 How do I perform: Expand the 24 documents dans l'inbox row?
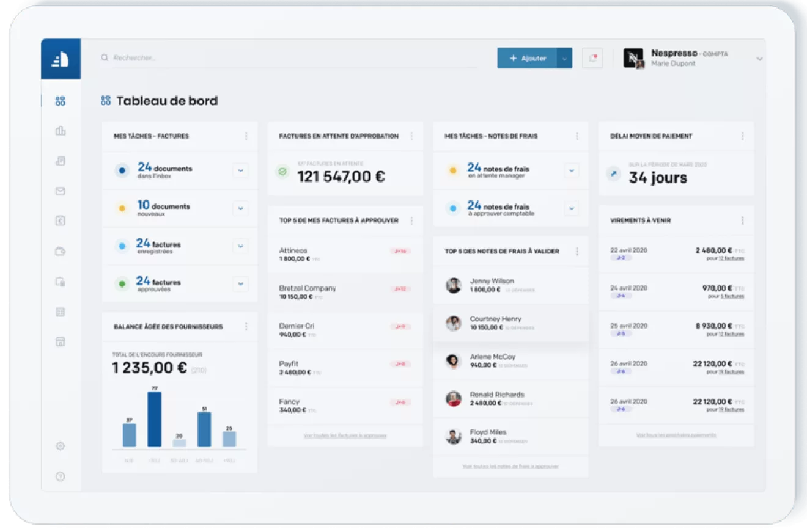240,171
